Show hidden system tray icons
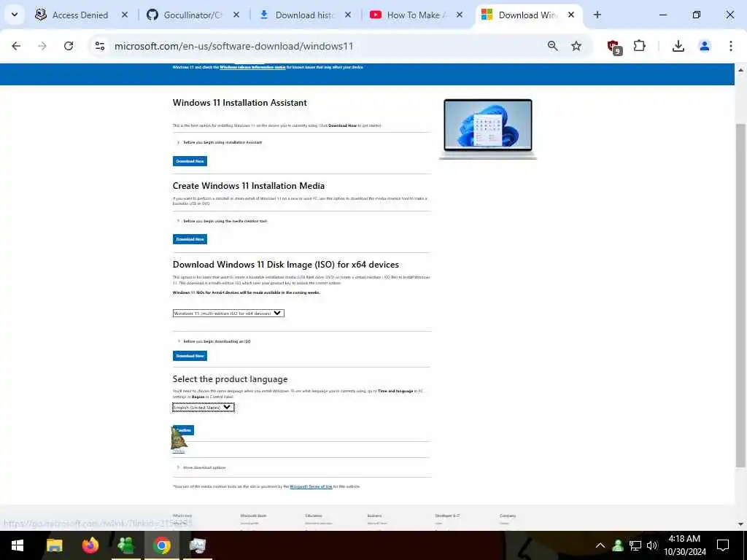The width and height of the screenshot is (747, 560). click(x=600, y=545)
